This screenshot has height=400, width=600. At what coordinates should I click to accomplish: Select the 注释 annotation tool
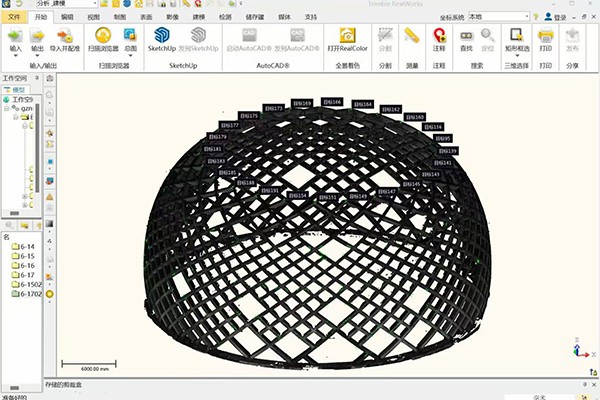pyautogui.click(x=439, y=39)
